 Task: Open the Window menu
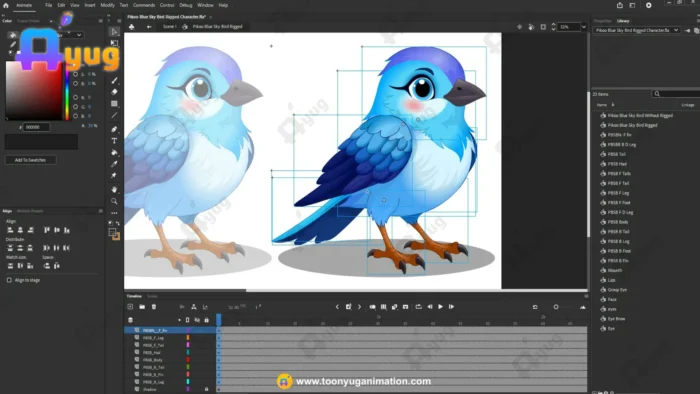pos(205,5)
